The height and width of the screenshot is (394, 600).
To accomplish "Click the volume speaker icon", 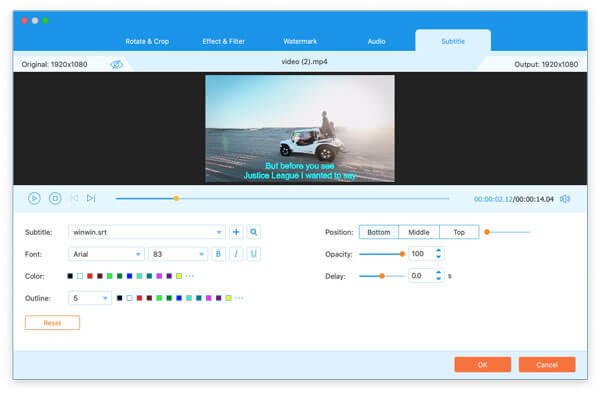I will point(565,199).
